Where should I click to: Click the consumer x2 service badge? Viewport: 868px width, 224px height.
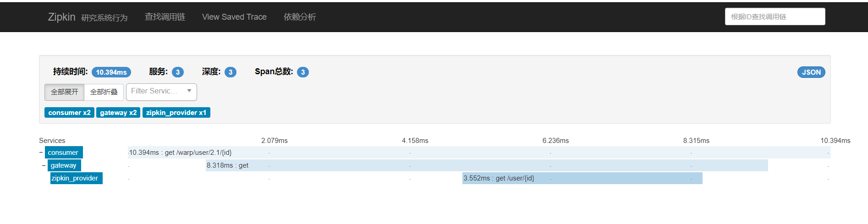69,113
